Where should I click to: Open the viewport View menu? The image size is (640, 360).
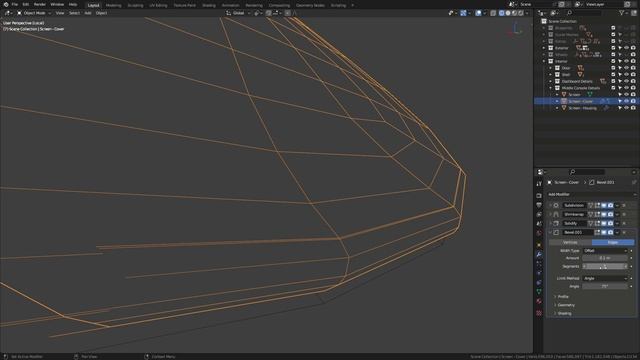tap(60, 13)
